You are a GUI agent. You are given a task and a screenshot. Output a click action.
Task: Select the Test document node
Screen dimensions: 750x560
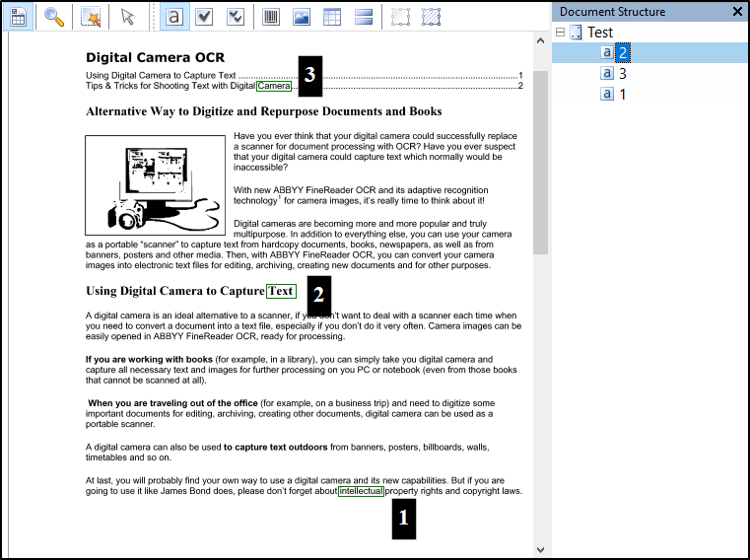[x=600, y=33]
